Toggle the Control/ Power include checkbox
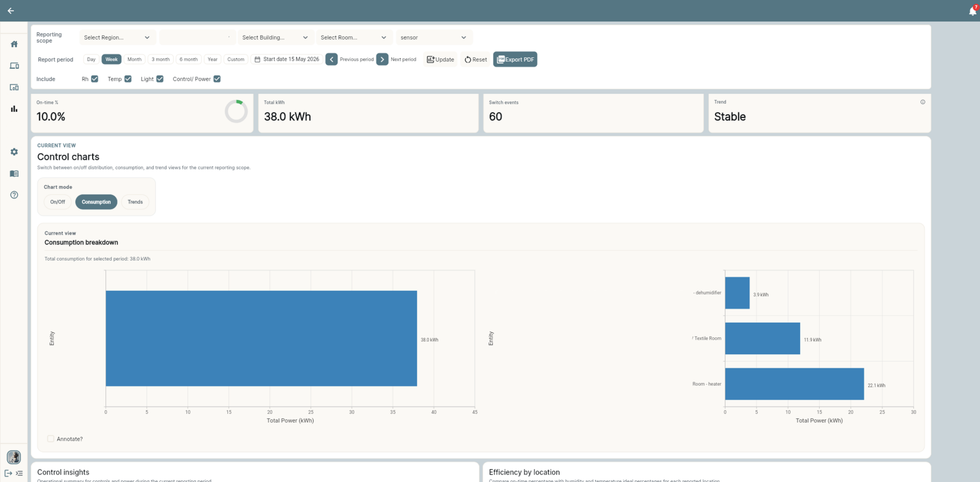This screenshot has height=482, width=980. coord(217,79)
